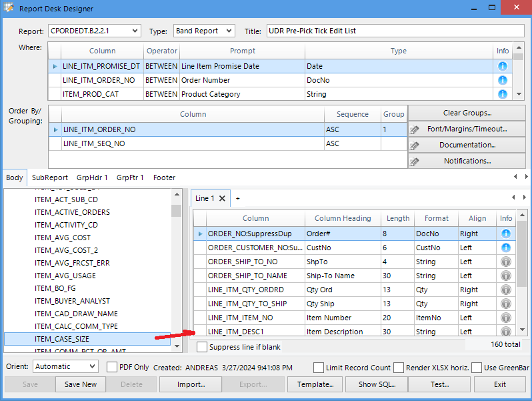Click info icon for ITEM_PROD_CAT row
Screen dimensions: 532x401
click(x=502, y=94)
